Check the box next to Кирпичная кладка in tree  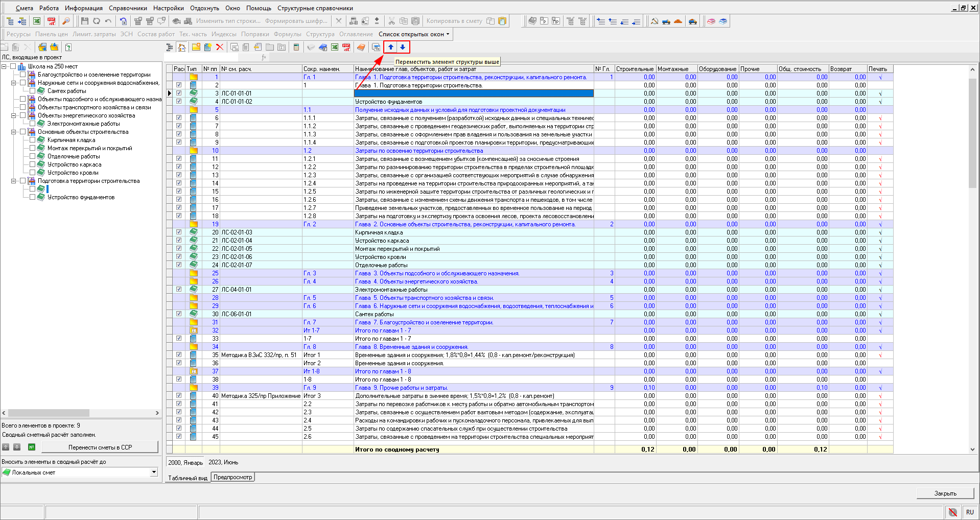pos(33,140)
